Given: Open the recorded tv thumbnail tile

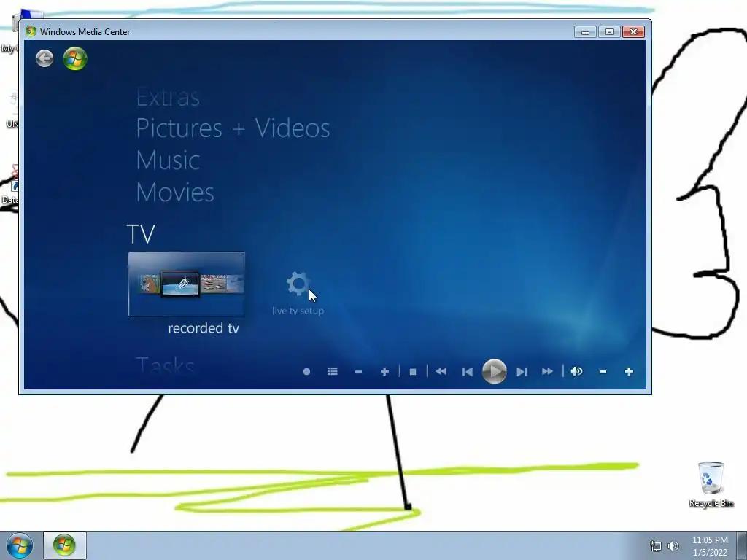Looking at the screenshot, I should pyautogui.click(x=186, y=284).
